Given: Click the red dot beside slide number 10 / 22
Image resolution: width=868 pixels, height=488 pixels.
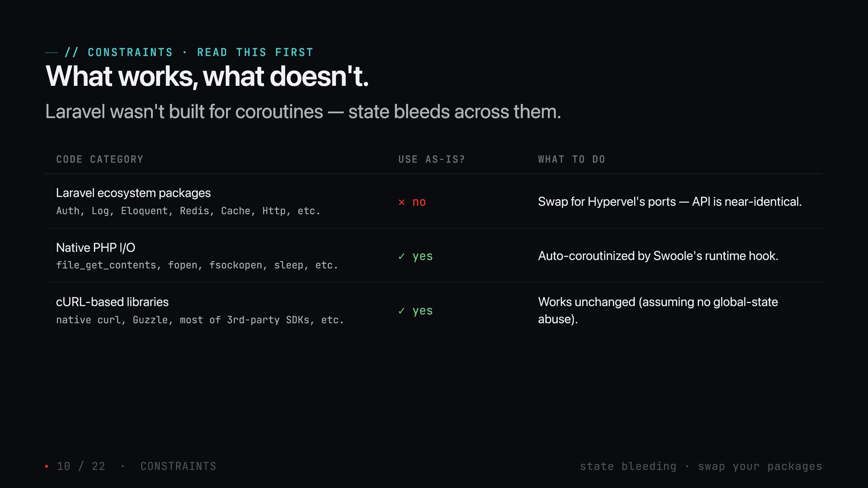Looking at the screenshot, I should 47,466.
